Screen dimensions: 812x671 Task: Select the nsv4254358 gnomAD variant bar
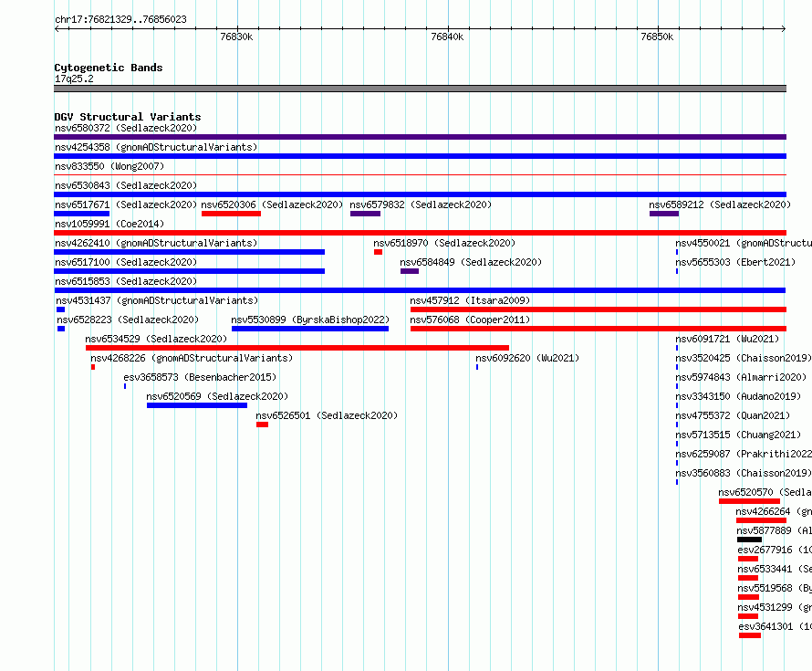pos(420,156)
